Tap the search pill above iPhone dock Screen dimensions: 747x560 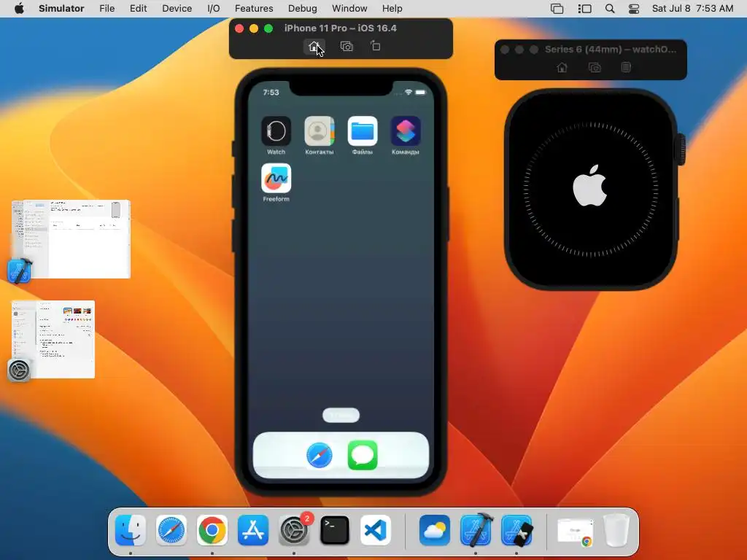point(341,415)
